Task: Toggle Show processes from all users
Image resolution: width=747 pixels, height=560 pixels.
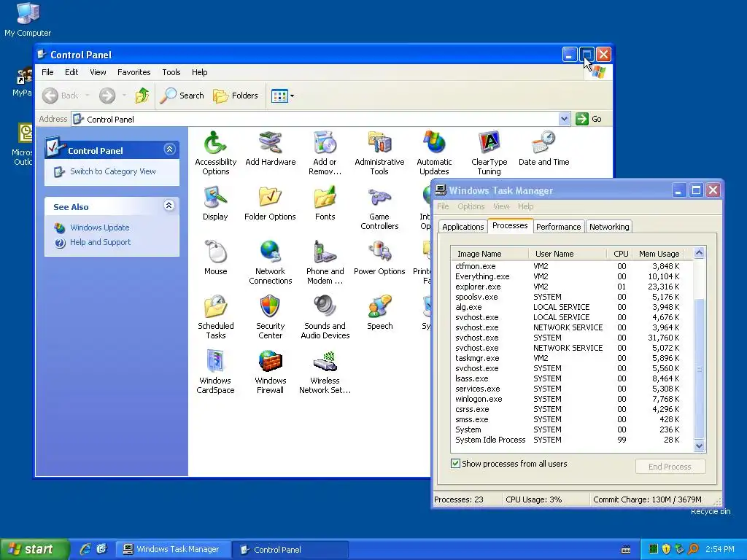Action: pos(455,463)
